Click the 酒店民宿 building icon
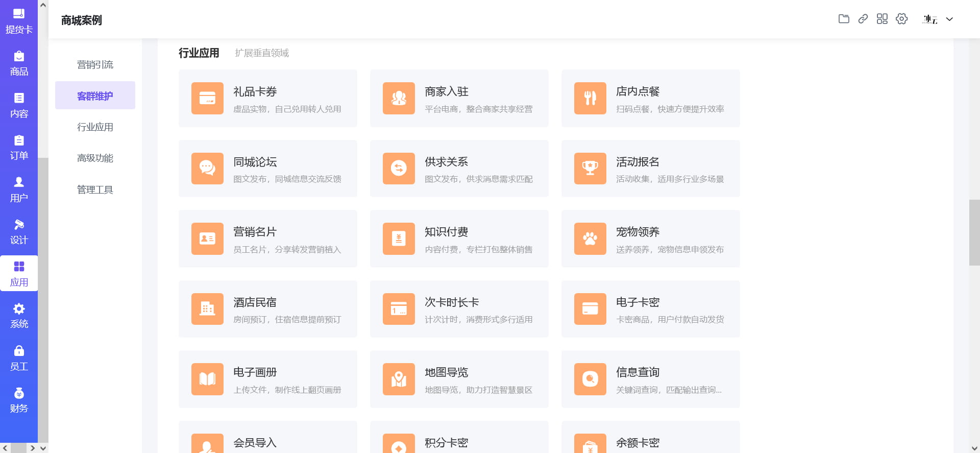The height and width of the screenshot is (453, 980). click(x=207, y=308)
